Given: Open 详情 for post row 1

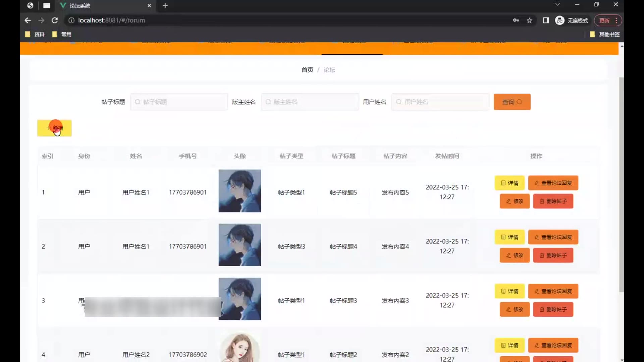Looking at the screenshot, I should click(x=509, y=183).
